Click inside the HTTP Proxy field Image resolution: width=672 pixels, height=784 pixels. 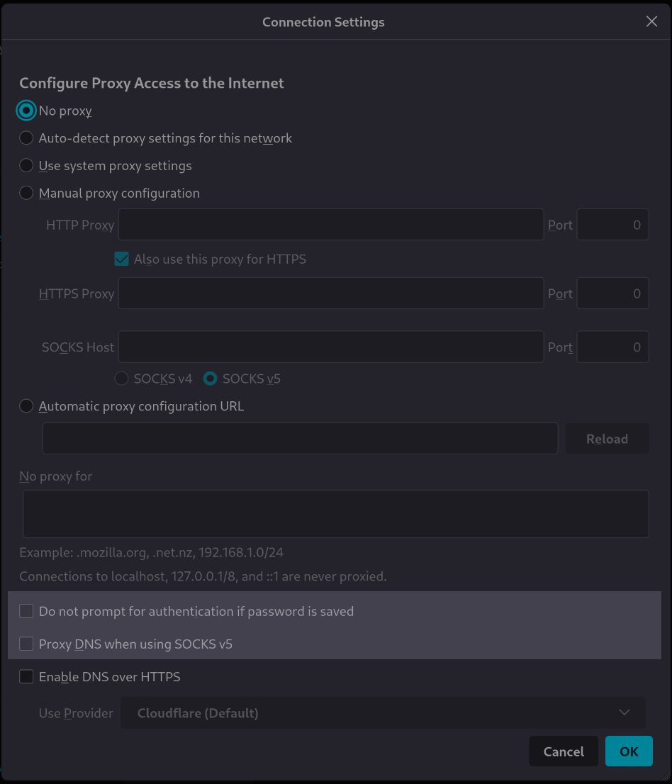(330, 225)
